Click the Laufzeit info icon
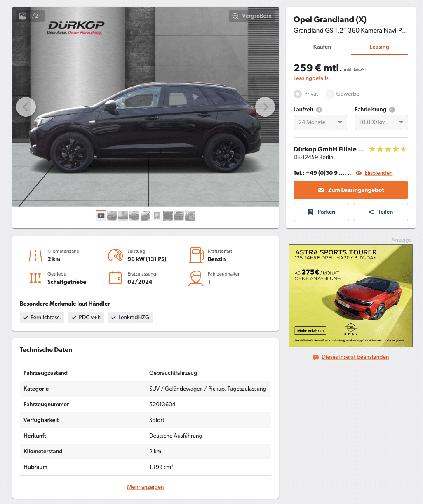Image resolution: width=423 pixels, height=504 pixels. click(x=319, y=110)
